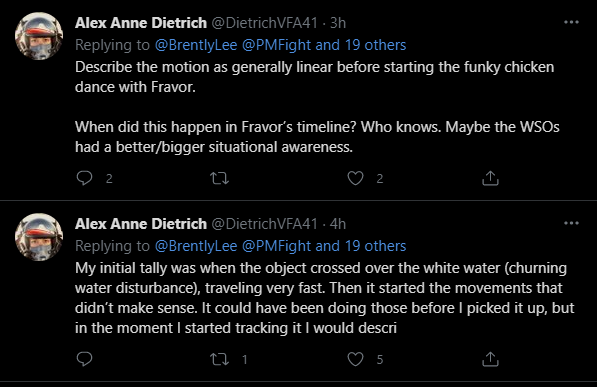
Task: Share the second tweet via share icon
Action: [x=490, y=359]
